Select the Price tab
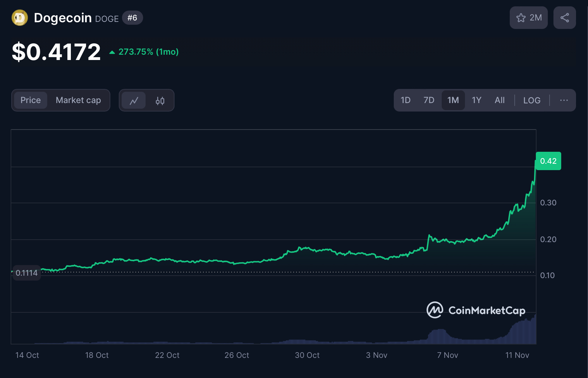 click(31, 100)
